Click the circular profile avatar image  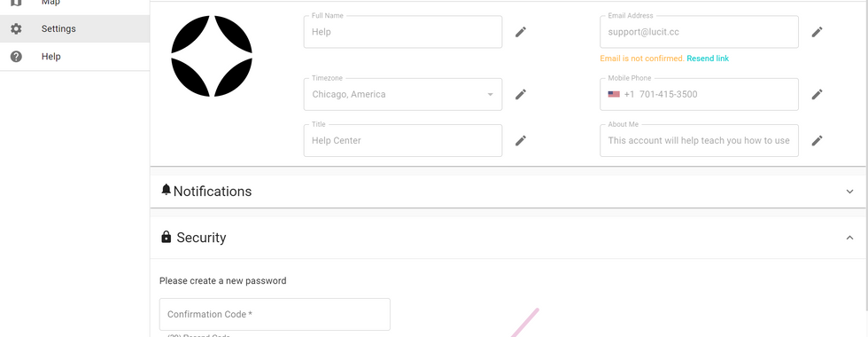click(x=212, y=56)
